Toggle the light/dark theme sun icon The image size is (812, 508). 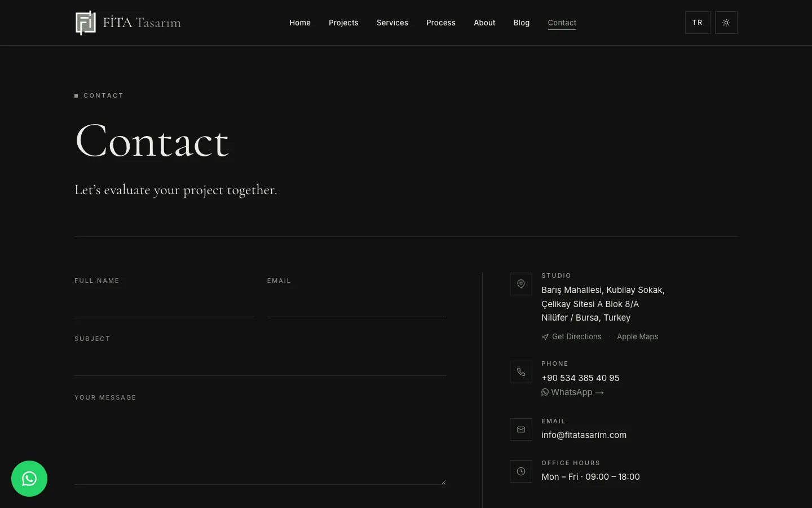click(x=726, y=23)
